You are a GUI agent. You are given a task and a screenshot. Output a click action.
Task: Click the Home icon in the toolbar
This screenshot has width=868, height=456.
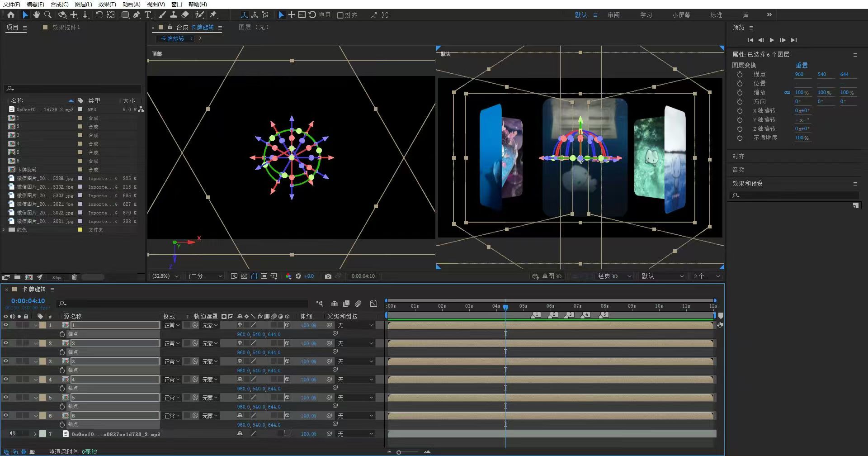pos(11,15)
